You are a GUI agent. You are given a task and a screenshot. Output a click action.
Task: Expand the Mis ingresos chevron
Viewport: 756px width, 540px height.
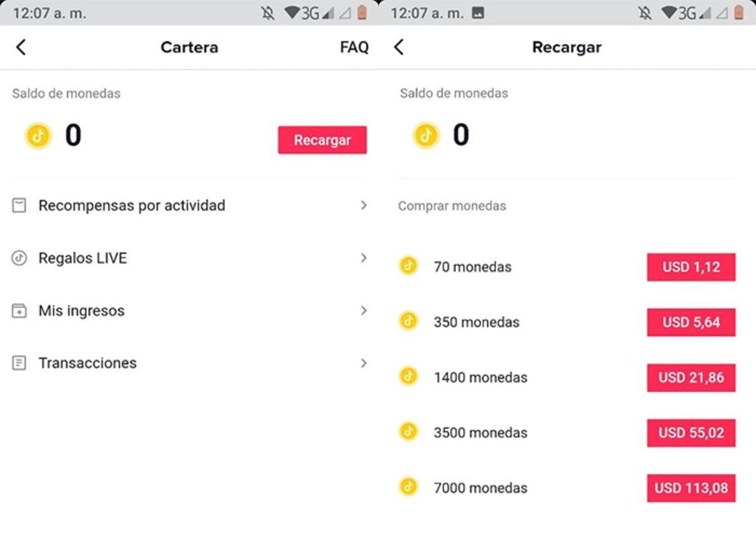tap(364, 311)
